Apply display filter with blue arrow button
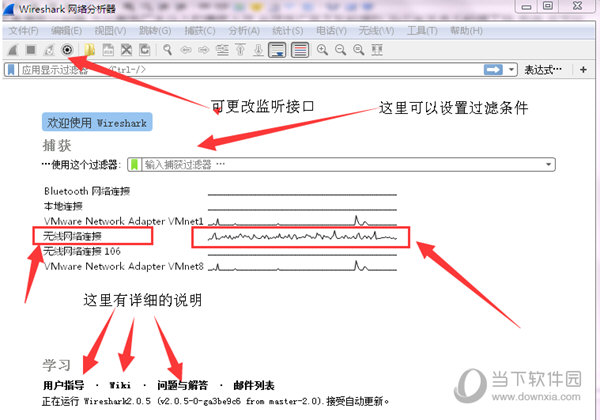Image resolution: width=600 pixels, height=420 pixels. [x=493, y=70]
